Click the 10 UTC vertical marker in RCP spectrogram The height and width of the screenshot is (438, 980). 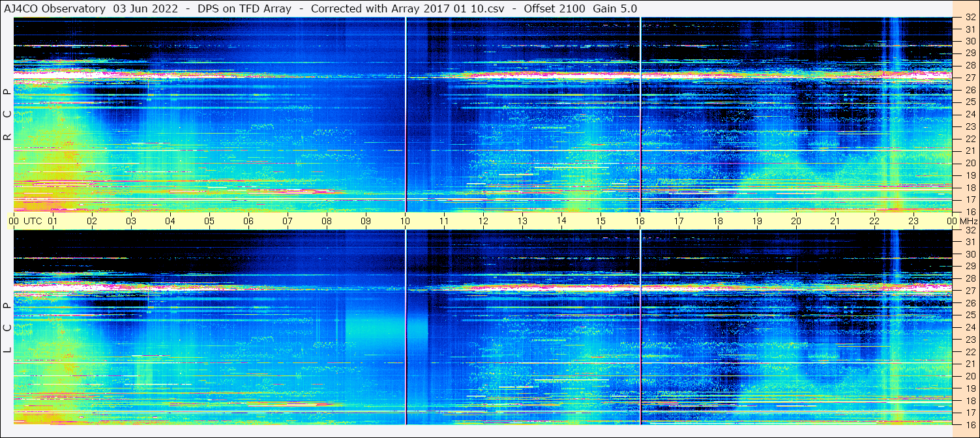(406, 114)
